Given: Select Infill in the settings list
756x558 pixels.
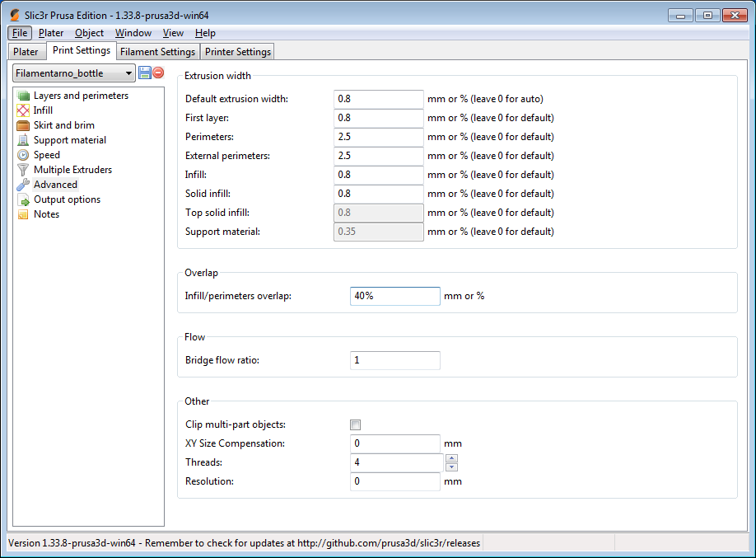Looking at the screenshot, I should point(43,110).
